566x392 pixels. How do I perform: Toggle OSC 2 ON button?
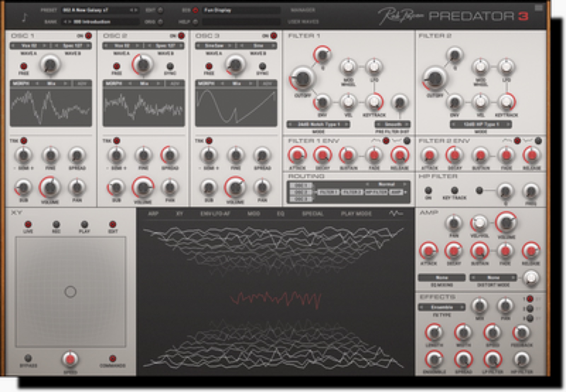click(181, 35)
